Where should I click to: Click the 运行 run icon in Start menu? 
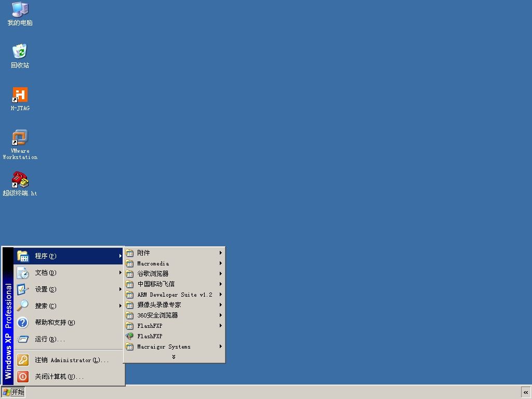(23, 339)
